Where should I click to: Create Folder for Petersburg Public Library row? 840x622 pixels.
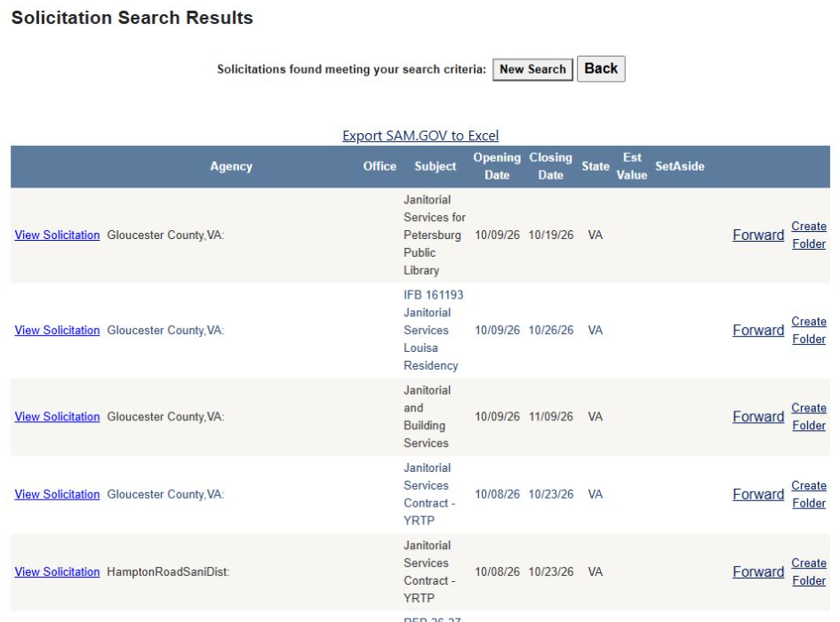click(809, 235)
